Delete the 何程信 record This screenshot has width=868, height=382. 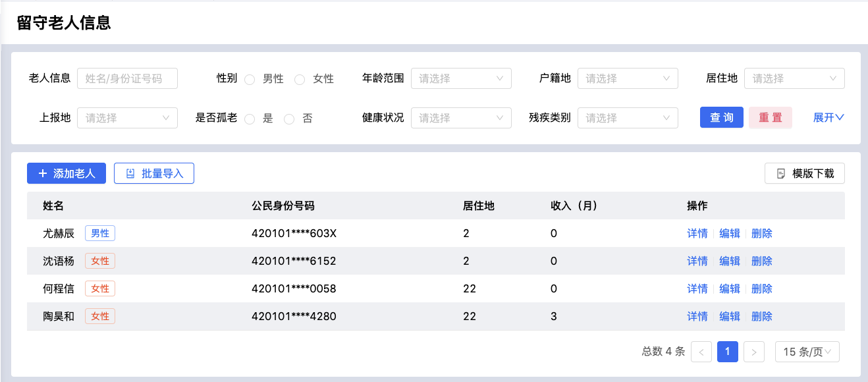(762, 288)
